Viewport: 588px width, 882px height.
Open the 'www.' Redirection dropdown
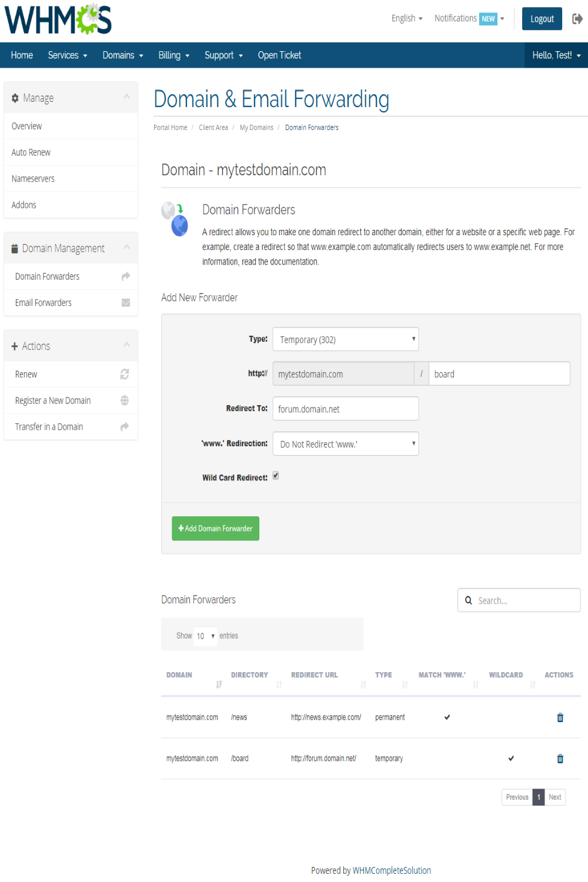tap(345, 444)
